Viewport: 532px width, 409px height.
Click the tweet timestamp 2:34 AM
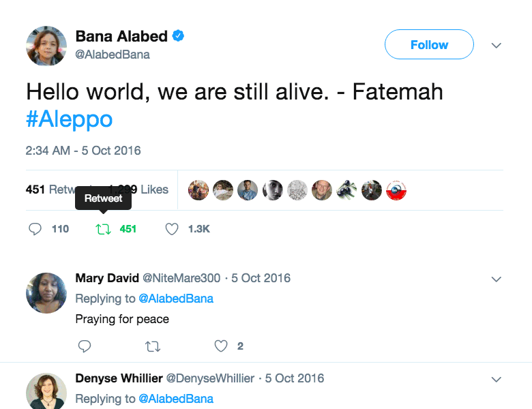pos(83,151)
